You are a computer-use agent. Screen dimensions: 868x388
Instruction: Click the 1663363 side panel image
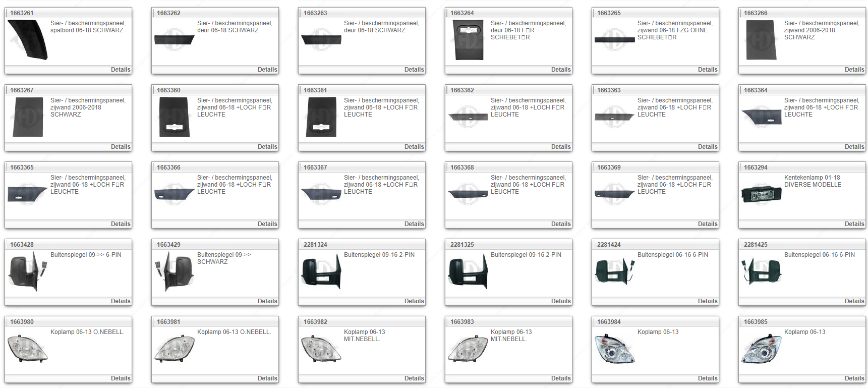(615, 117)
